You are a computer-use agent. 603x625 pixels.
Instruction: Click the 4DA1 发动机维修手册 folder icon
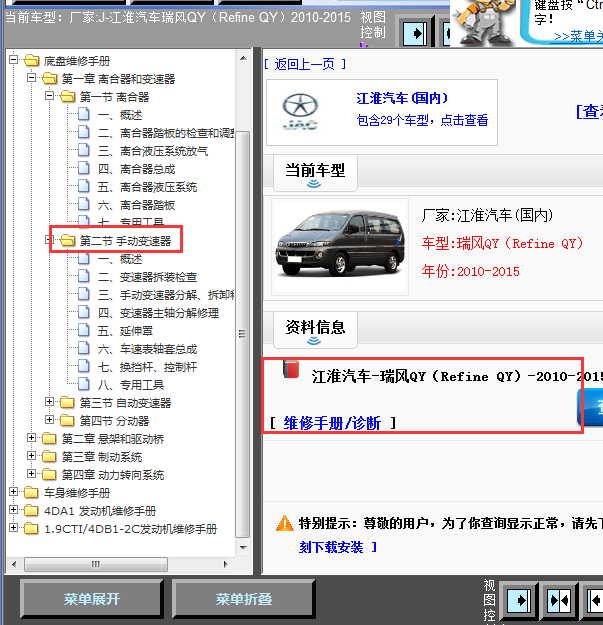(x=31, y=511)
